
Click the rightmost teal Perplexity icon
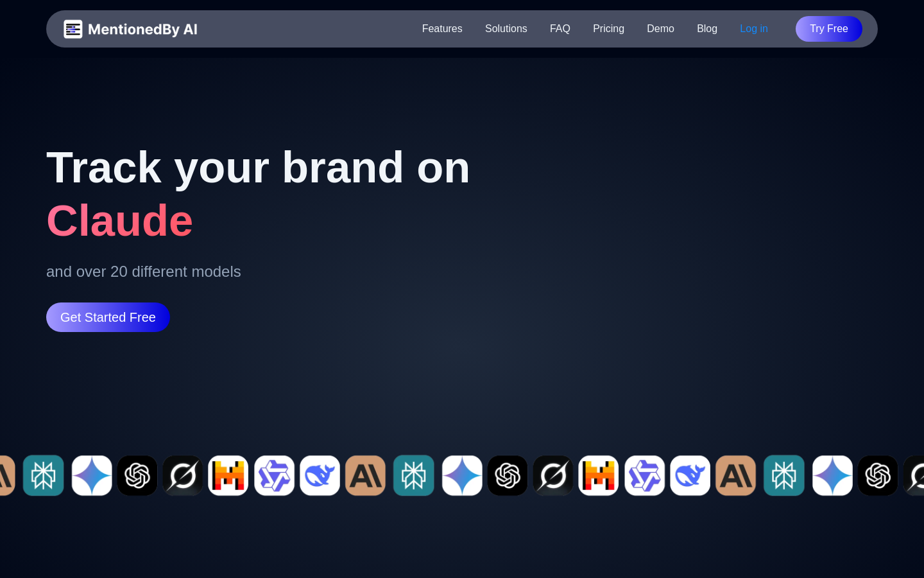pyautogui.click(x=784, y=476)
